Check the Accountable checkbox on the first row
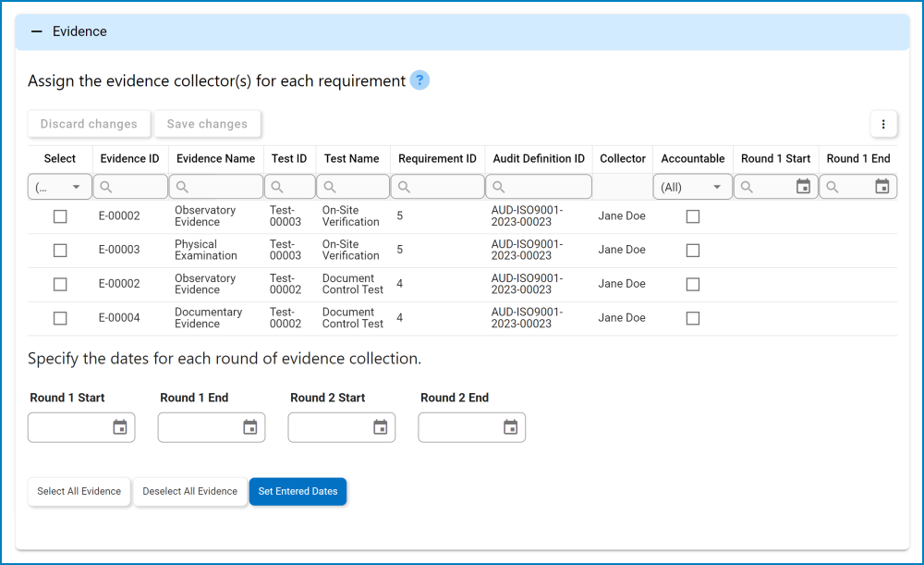Viewport: 924px width, 565px height. tap(693, 215)
